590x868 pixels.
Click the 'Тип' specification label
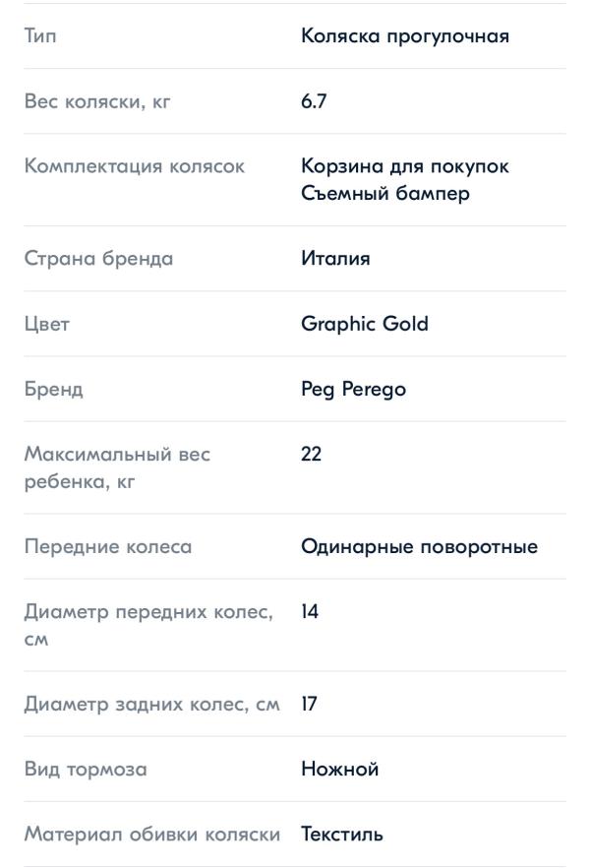(x=40, y=36)
